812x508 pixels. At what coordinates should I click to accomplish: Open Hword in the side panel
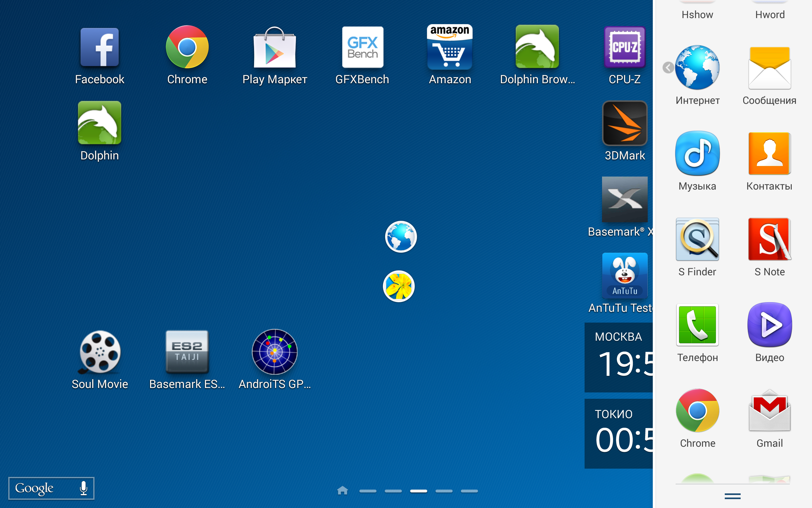pyautogui.click(x=770, y=10)
